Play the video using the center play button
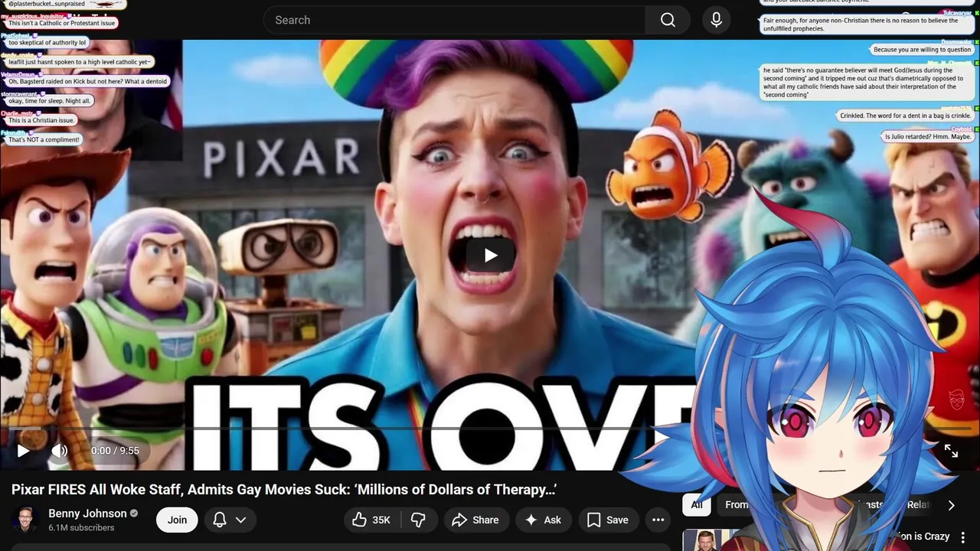Viewport: 980px width, 551px height. pos(490,256)
